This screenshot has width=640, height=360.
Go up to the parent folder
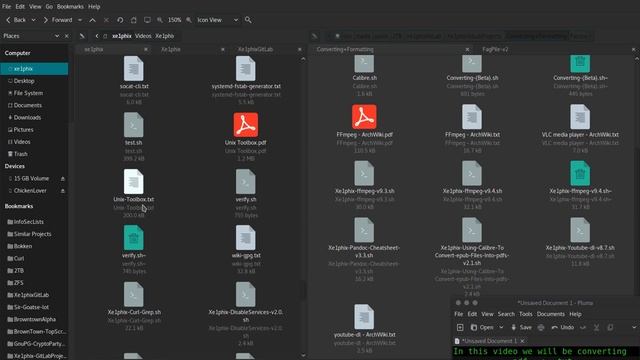point(93,20)
